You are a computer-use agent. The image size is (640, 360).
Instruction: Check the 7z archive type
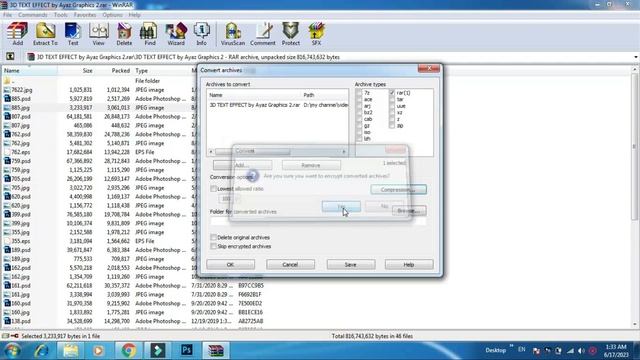tap(359, 93)
